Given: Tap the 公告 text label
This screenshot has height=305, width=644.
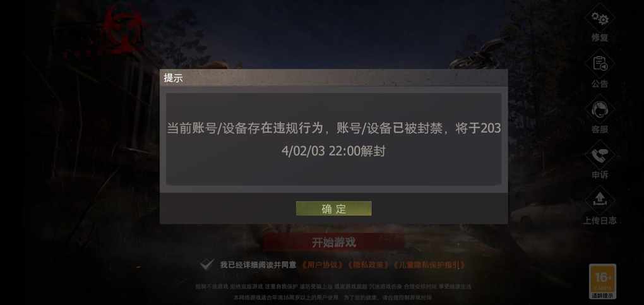Looking at the screenshot, I should [600, 83].
